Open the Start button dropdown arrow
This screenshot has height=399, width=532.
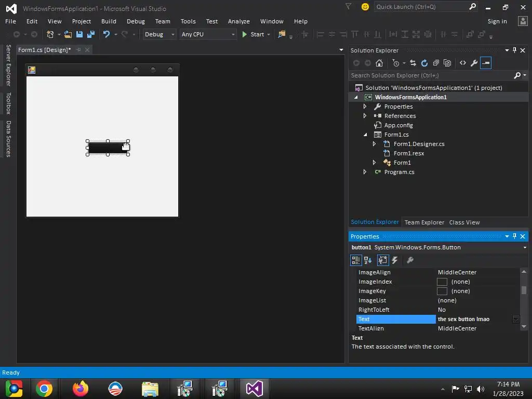(269, 34)
